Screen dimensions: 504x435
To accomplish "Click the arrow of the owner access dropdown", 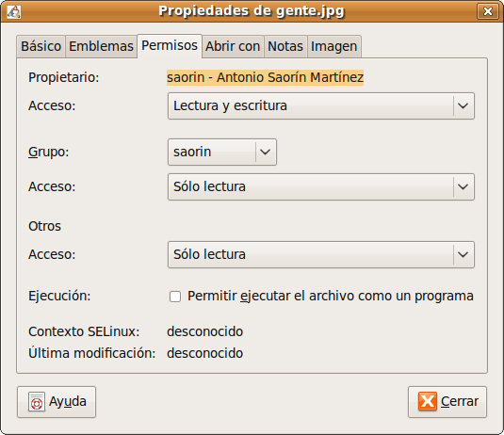I will tap(463, 106).
